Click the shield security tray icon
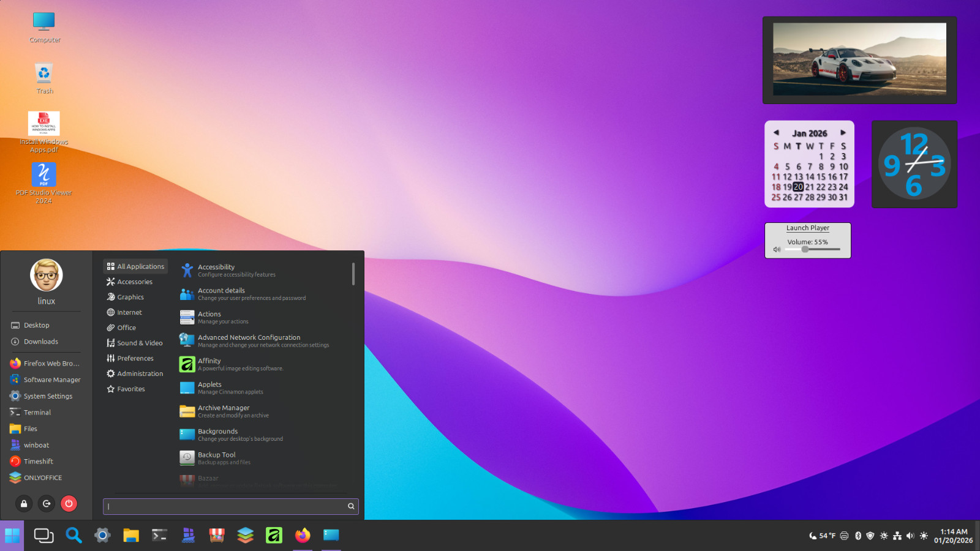Screen dimensions: 980x551 click(x=870, y=536)
